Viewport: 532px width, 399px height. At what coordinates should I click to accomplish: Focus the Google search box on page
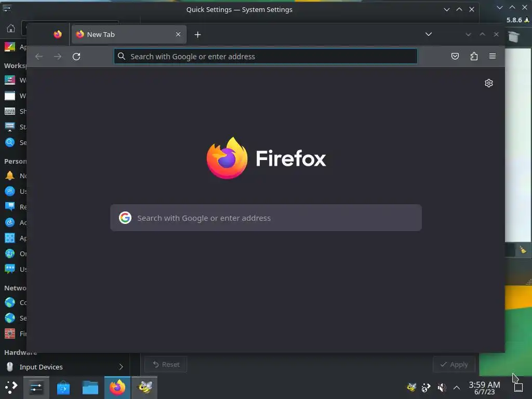pos(266,218)
